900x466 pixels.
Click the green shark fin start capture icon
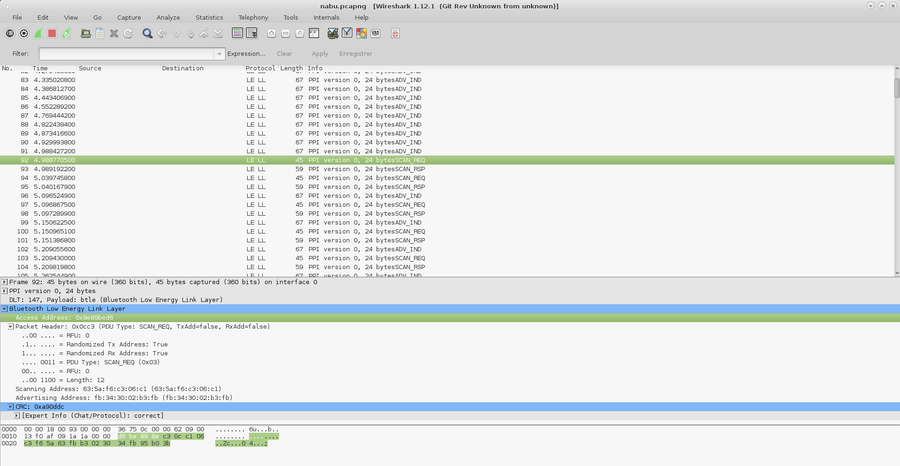(x=38, y=33)
